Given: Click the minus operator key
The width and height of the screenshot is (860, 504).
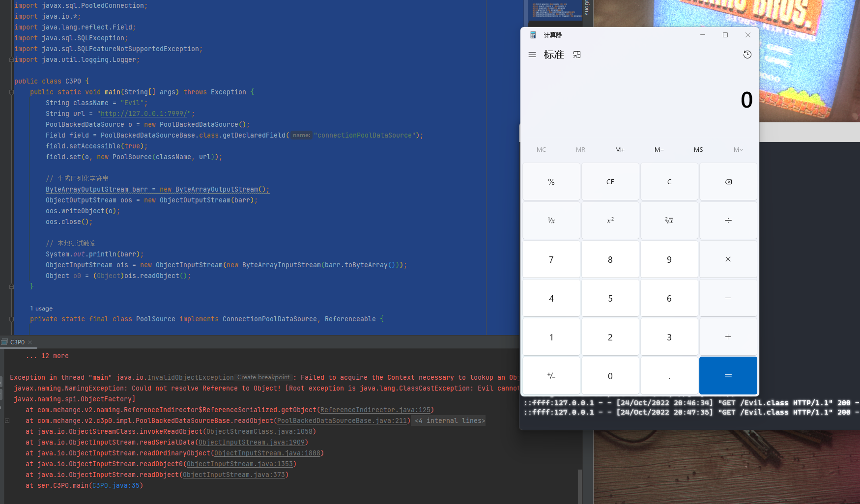Looking at the screenshot, I should [728, 298].
